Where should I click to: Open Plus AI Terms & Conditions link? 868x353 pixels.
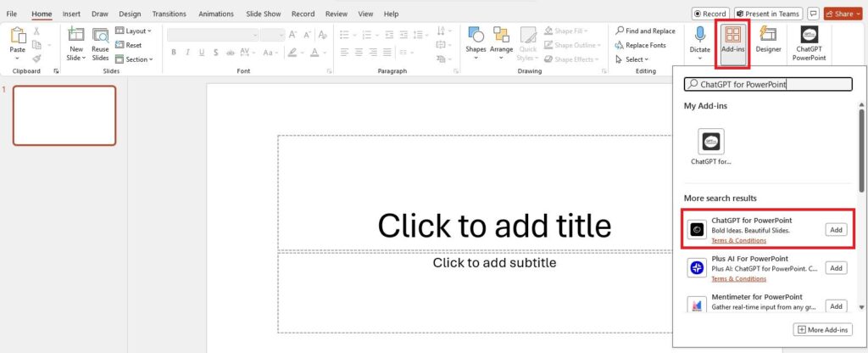point(738,278)
